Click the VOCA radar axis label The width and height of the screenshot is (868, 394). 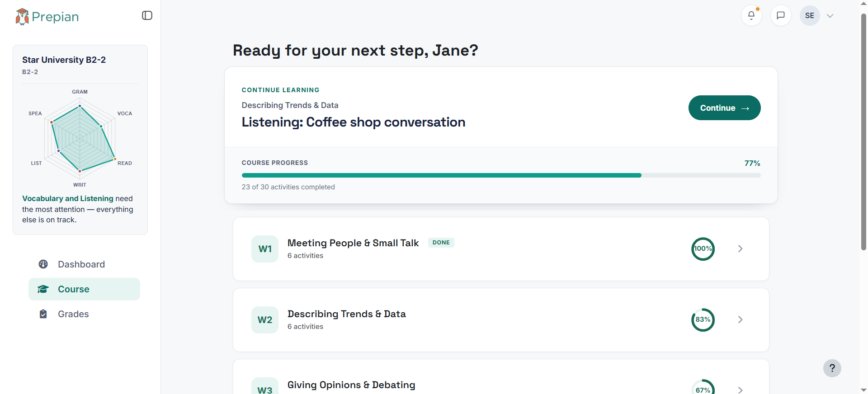125,113
